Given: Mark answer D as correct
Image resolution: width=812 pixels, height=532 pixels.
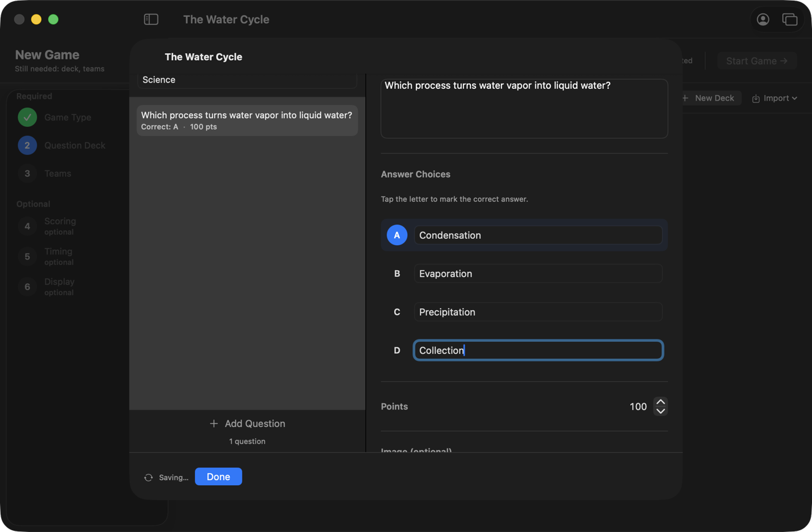Looking at the screenshot, I should [397, 351].
